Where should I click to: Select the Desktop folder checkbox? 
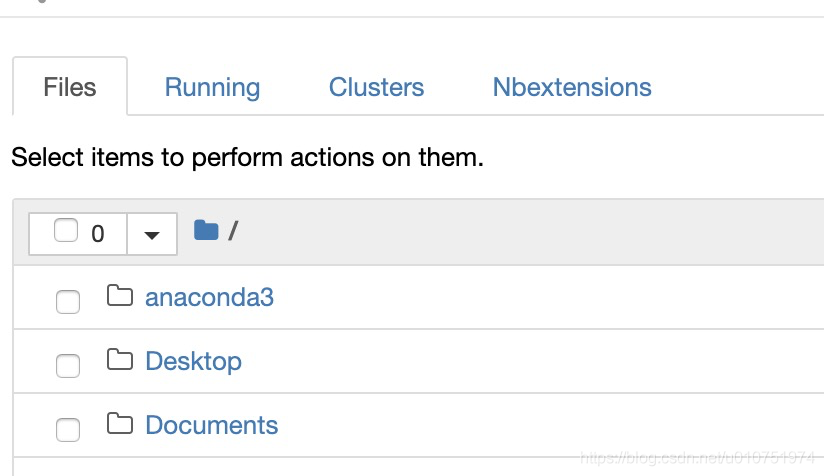[x=68, y=365]
